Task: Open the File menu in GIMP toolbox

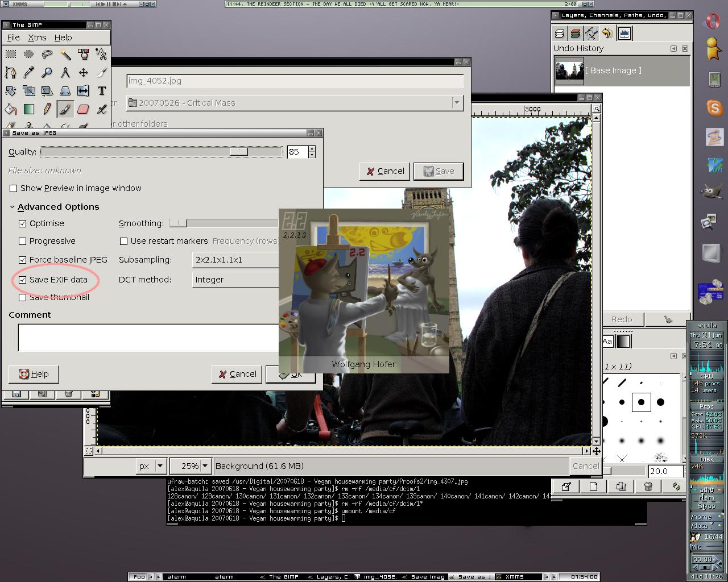Action: (x=13, y=38)
